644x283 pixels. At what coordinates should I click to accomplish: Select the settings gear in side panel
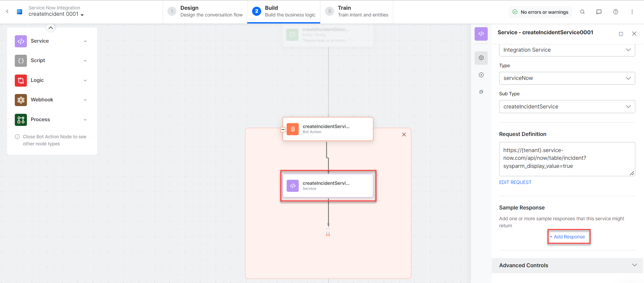click(481, 58)
